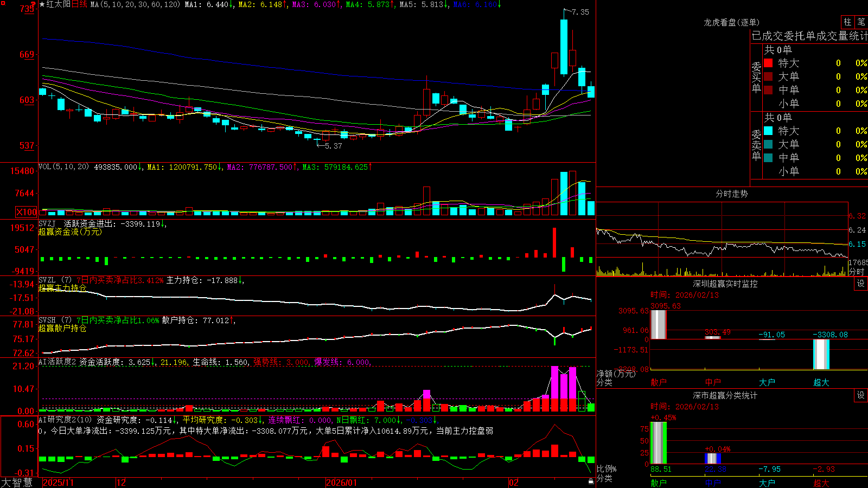Viewport: 868px width, 488px height.
Task: Click the lock icon at timeline end
Action: coord(591,481)
